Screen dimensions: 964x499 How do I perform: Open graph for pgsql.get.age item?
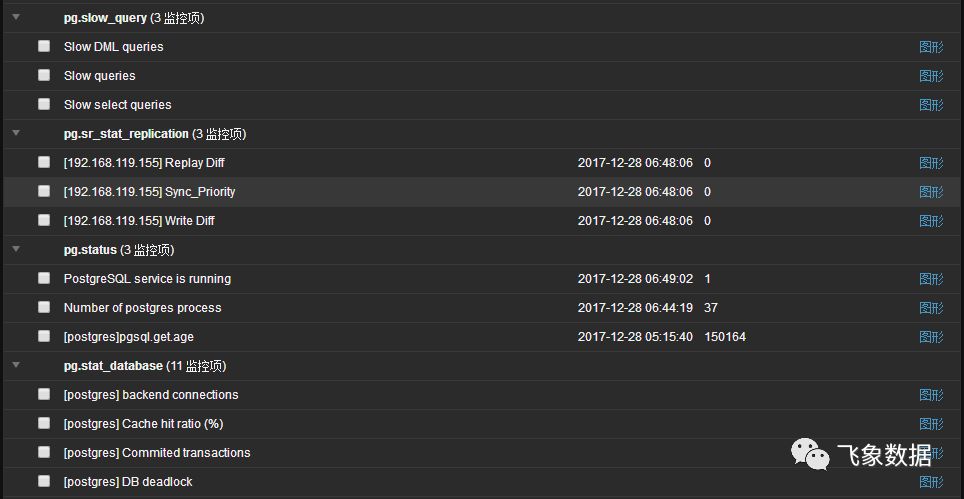[x=931, y=337]
